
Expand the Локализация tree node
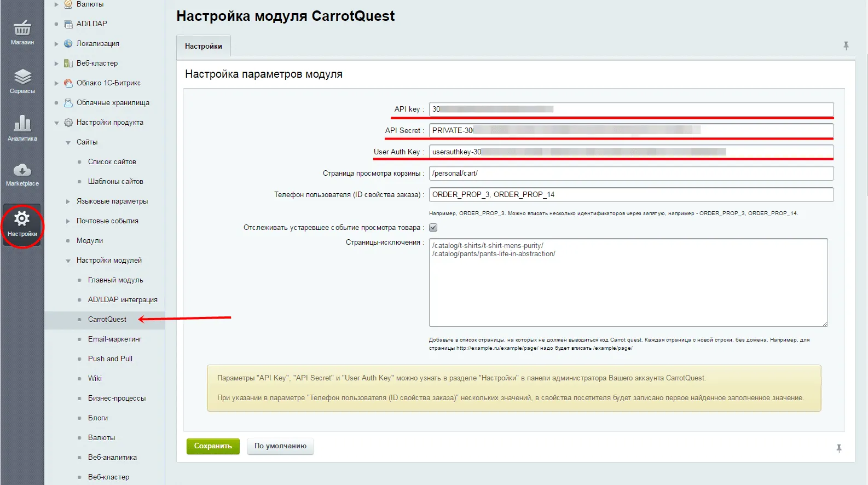coord(56,44)
